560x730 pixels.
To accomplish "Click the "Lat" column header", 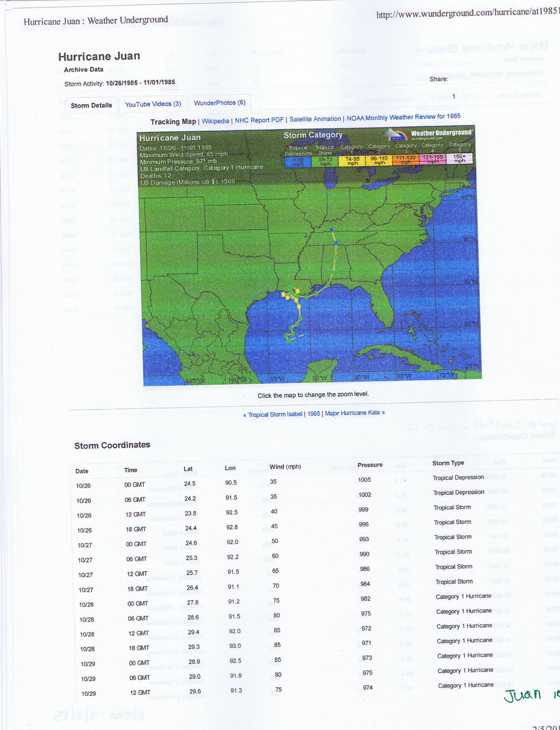I will [188, 469].
